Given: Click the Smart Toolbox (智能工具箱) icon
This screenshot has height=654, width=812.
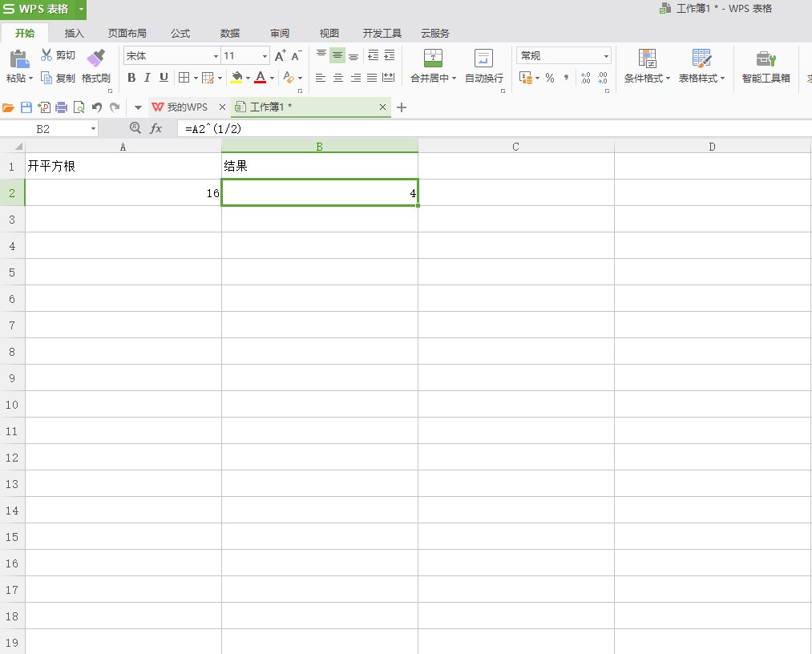Looking at the screenshot, I should coord(766,59).
